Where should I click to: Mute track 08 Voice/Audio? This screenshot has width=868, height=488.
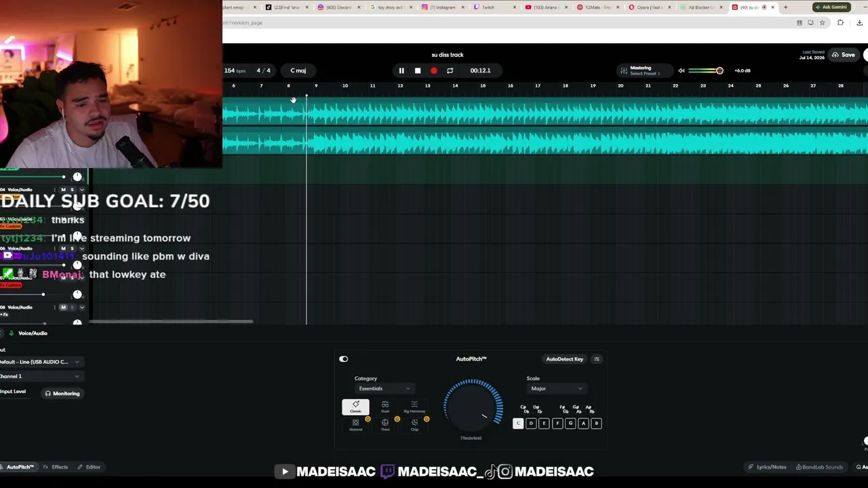coord(63,308)
